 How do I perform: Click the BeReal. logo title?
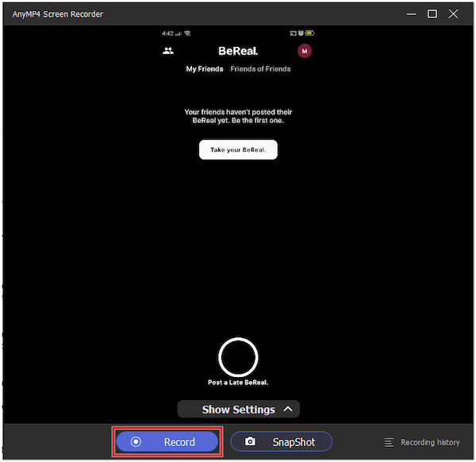[x=238, y=51]
